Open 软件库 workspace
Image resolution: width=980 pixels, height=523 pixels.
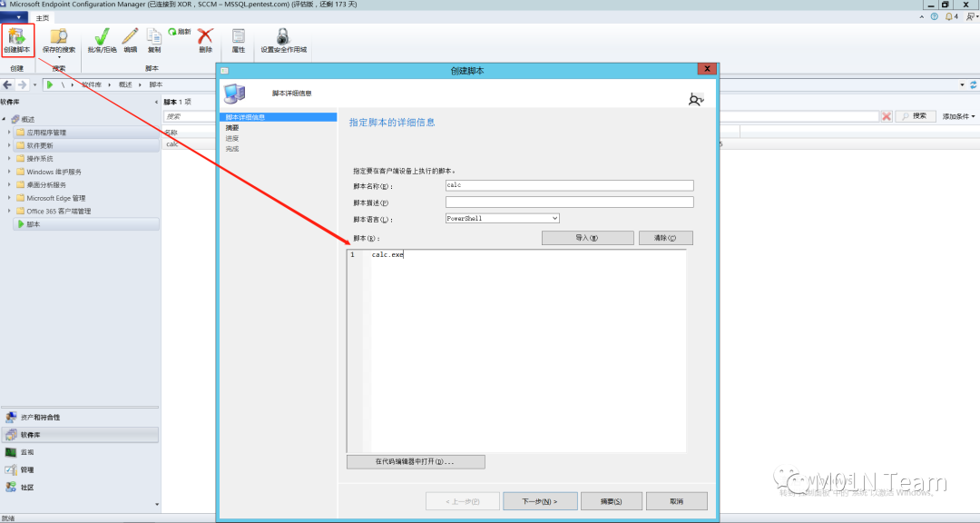(x=80, y=435)
